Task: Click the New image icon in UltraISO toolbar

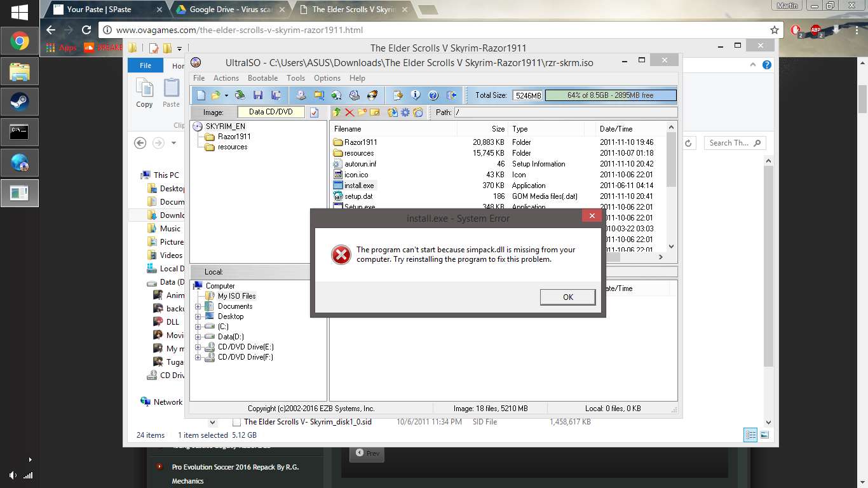Action: [x=201, y=95]
